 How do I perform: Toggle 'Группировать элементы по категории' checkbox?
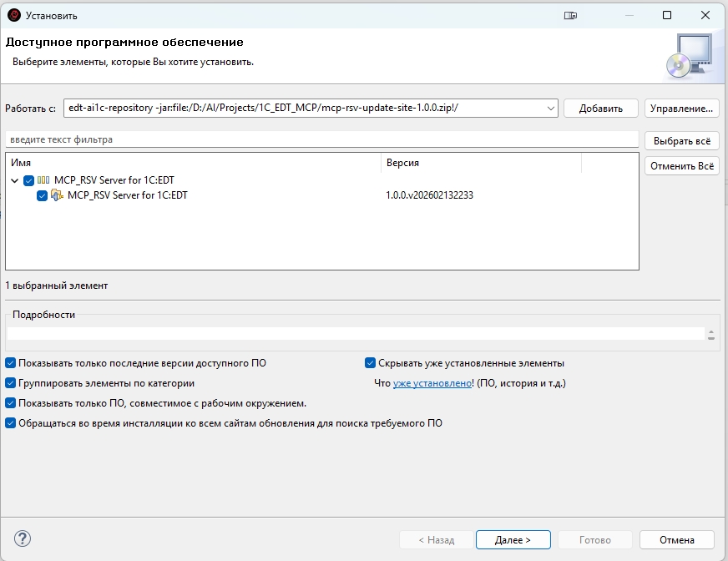11,383
